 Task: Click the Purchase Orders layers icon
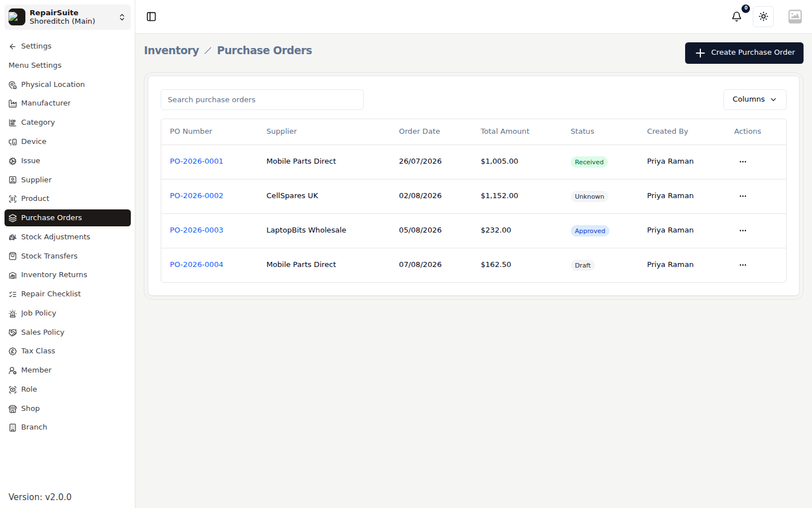[x=12, y=218]
